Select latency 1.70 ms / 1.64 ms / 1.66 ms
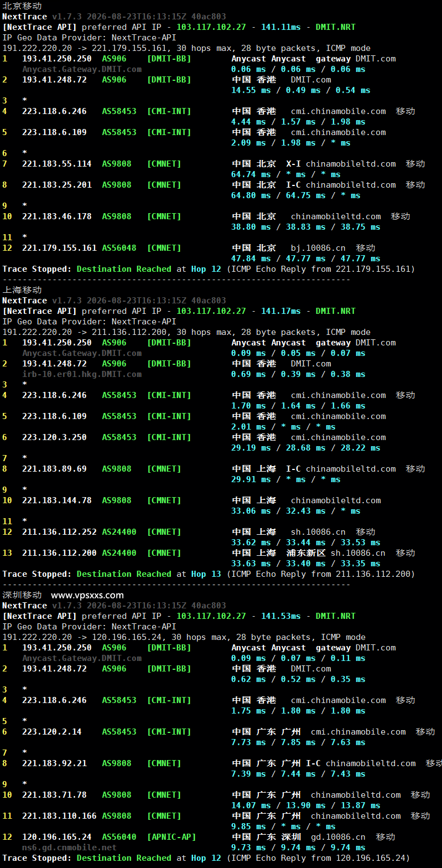The image size is (442, 868). pyautogui.click(x=298, y=406)
